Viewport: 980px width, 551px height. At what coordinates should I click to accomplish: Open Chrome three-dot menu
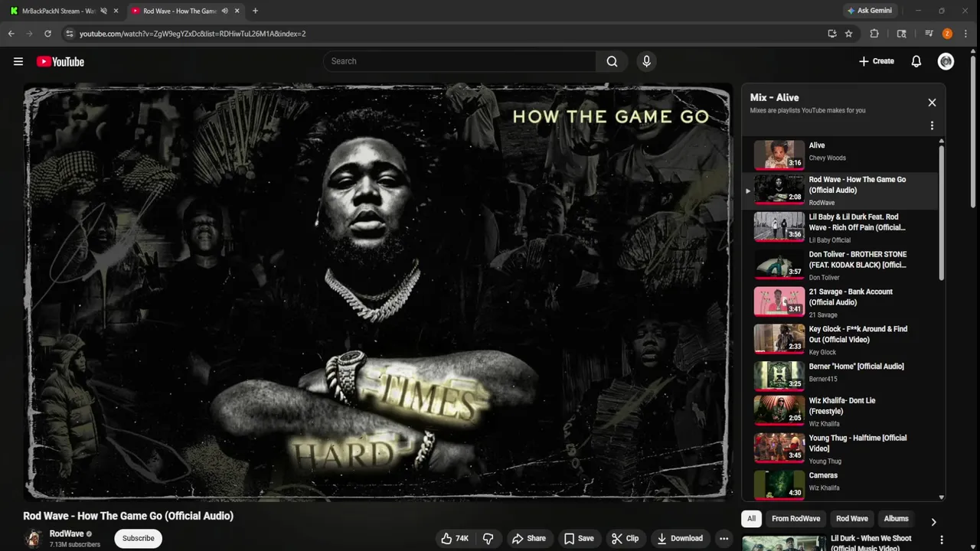[966, 34]
